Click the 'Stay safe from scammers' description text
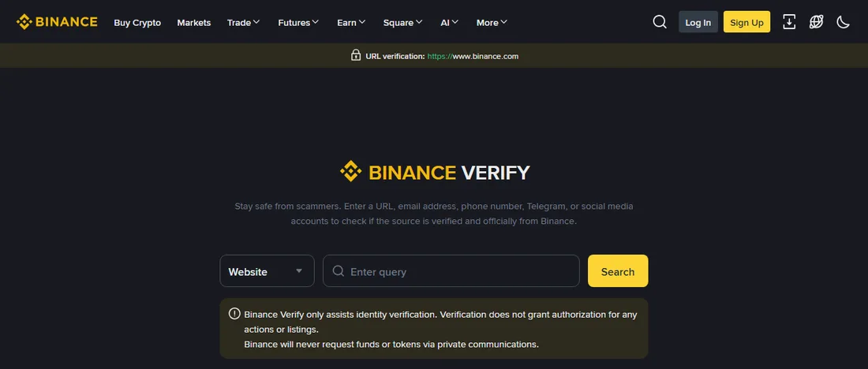The width and height of the screenshot is (868, 369). [434, 214]
